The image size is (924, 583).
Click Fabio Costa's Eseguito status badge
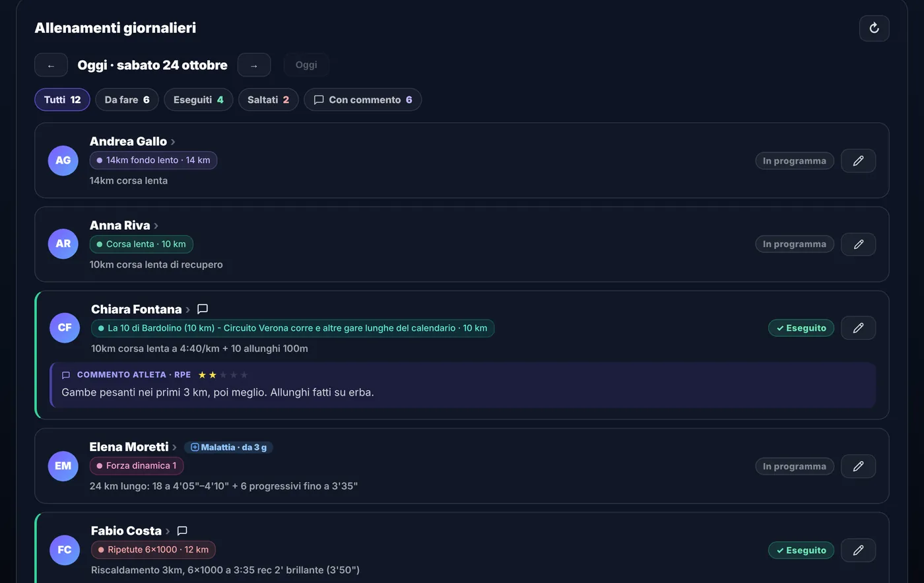coord(801,550)
